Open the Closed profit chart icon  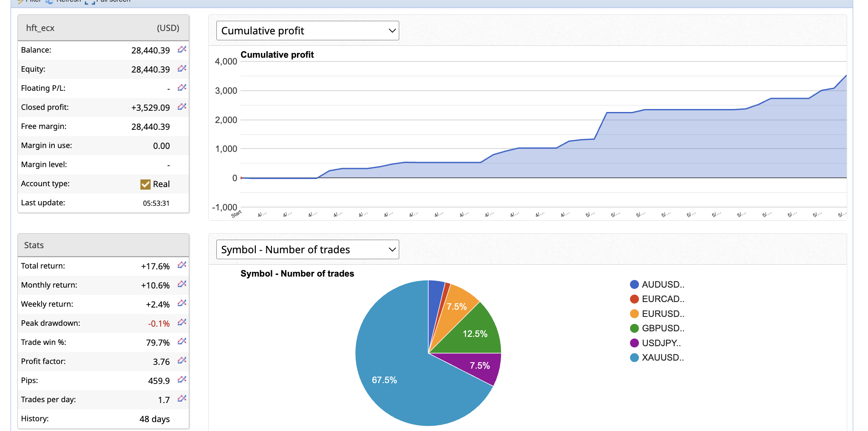[182, 107]
